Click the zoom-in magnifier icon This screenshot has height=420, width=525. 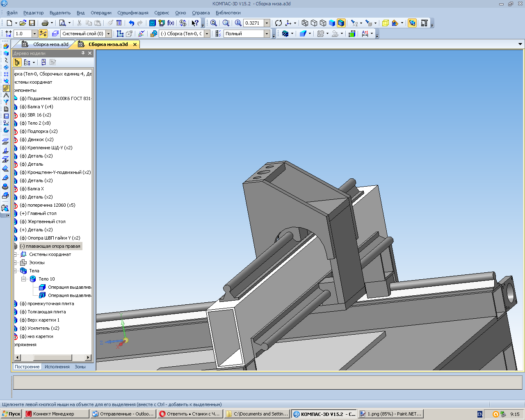point(238,23)
